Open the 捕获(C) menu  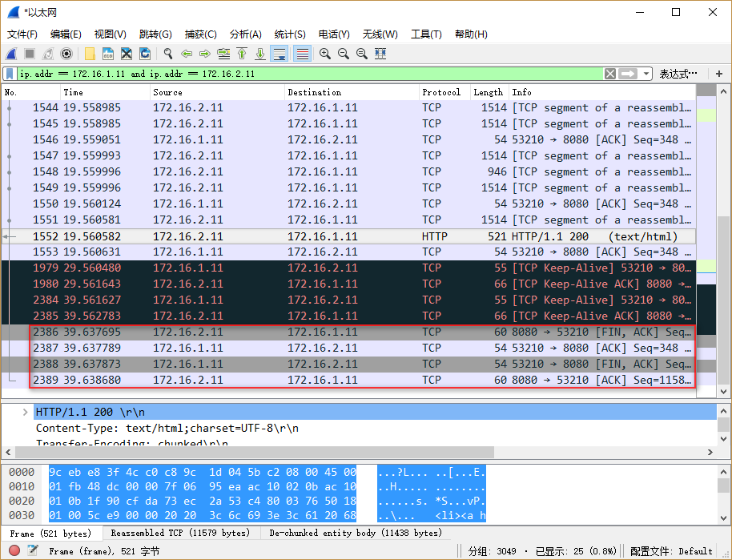pos(201,34)
